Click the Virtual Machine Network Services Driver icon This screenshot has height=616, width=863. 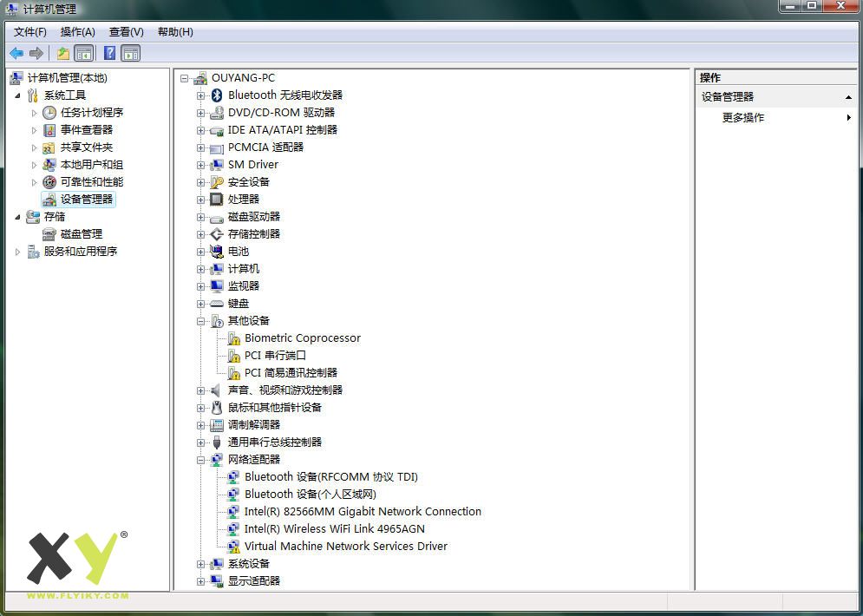234,547
